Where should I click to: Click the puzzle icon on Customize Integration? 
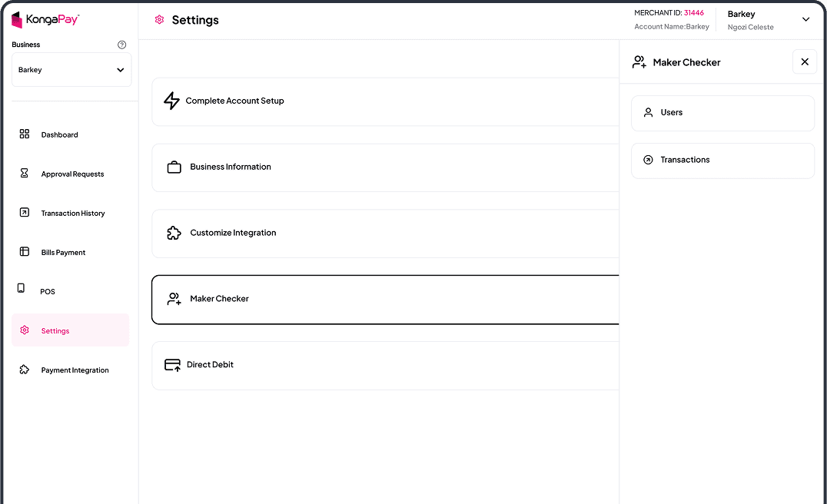171,232
